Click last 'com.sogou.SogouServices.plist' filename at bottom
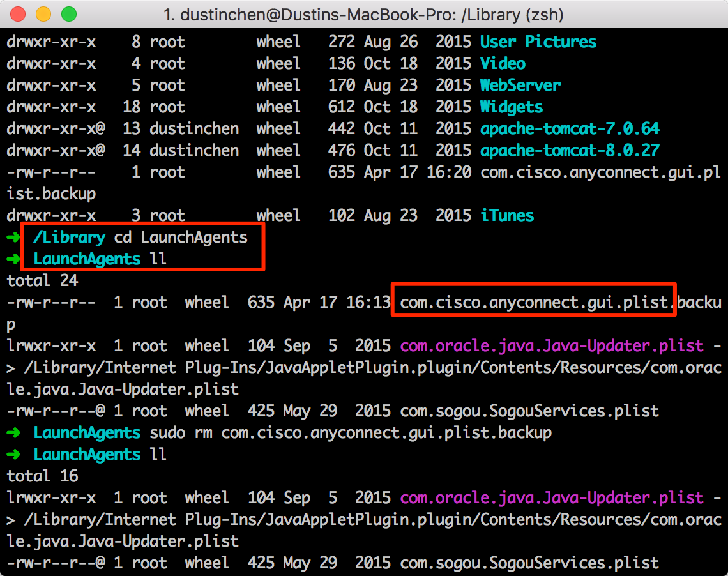Screen dimensions: 728x576 pyautogui.click(x=529, y=563)
